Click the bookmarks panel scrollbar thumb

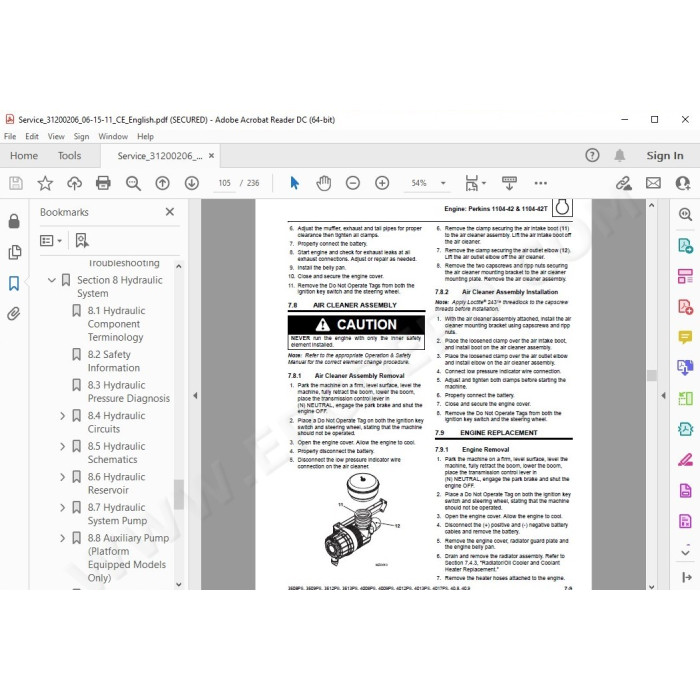pyautogui.click(x=179, y=494)
